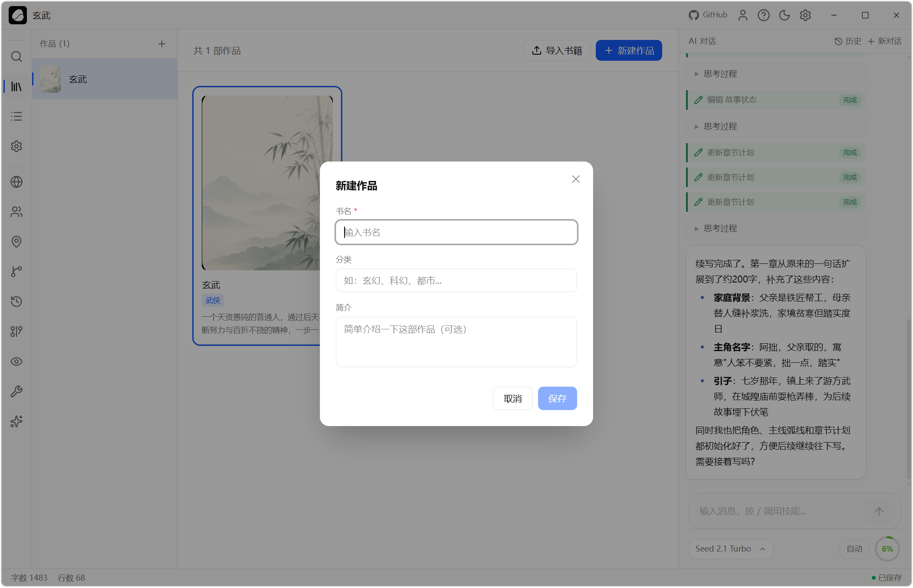
Task: Open the history clock sidebar icon
Action: 16,302
